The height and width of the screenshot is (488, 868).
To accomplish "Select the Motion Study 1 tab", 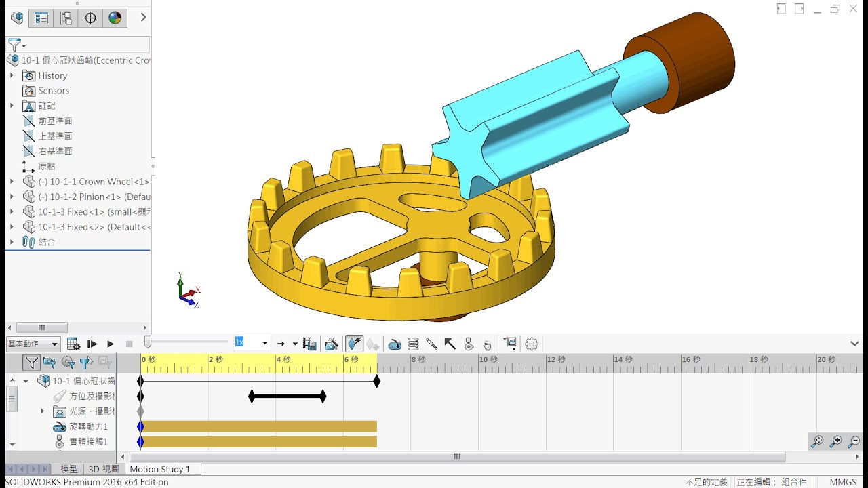I will [x=160, y=469].
